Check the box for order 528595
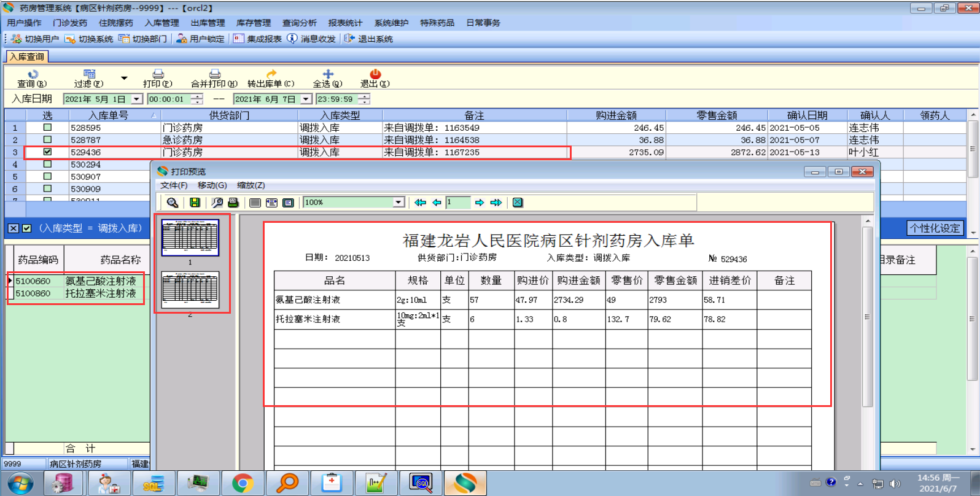 pos(47,128)
